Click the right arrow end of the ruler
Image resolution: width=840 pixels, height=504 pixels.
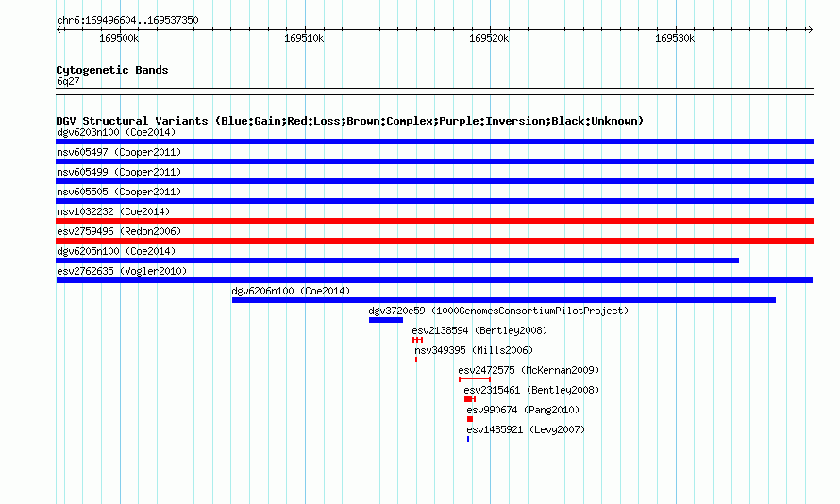(810, 29)
